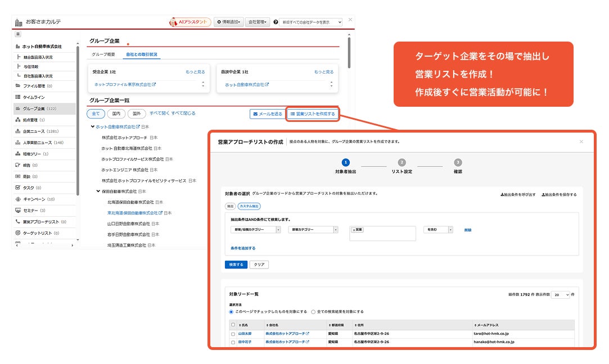Switch to グループ概要 tab
This screenshot has width=609, height=364.
[x=103, y=54]
